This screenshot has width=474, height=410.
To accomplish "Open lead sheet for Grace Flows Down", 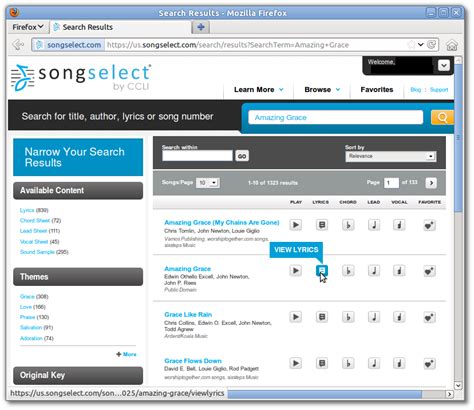I will [x=374, y=363].
